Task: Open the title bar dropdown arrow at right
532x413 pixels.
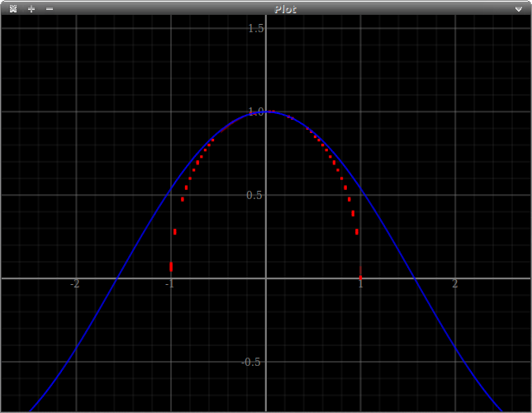Action: [x=520, y=8]
